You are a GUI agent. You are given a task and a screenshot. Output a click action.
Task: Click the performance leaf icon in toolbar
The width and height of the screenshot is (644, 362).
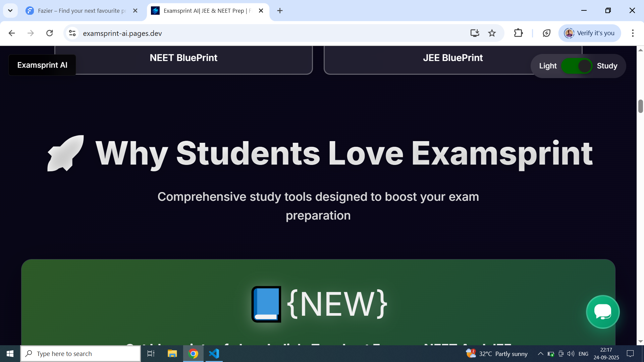point(546,33)
